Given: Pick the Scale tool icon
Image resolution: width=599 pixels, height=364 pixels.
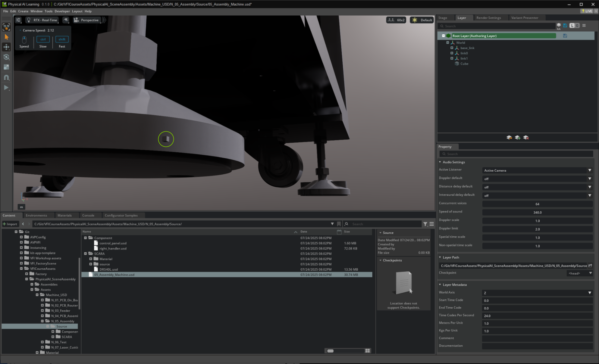Looking at the screenshot, I should pyautogui.click(x=6, y=67).
